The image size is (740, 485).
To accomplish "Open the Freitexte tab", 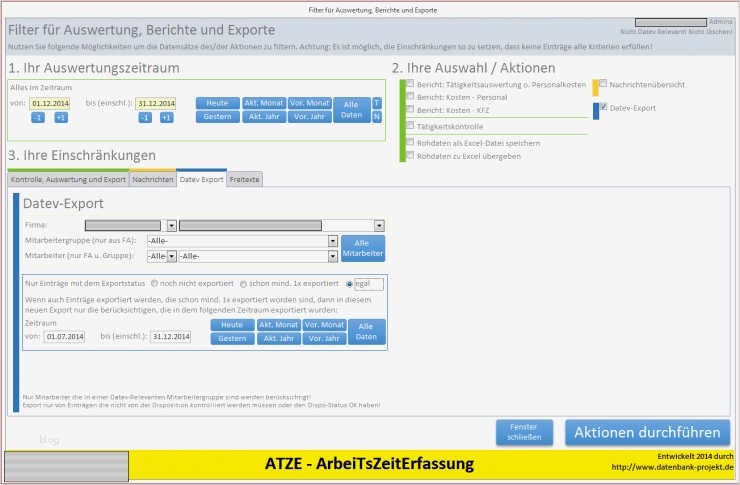I will 244,179.
